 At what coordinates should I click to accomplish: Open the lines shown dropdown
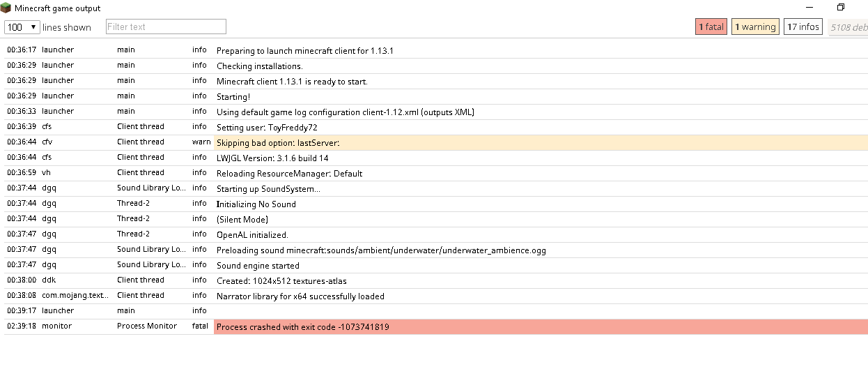click(x=22, y=27)
